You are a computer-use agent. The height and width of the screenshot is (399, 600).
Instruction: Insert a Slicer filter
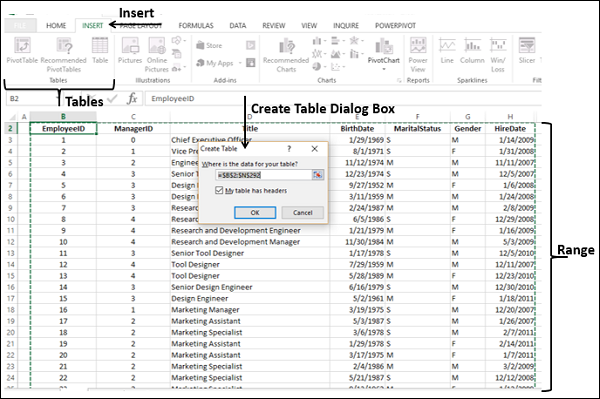527,50
